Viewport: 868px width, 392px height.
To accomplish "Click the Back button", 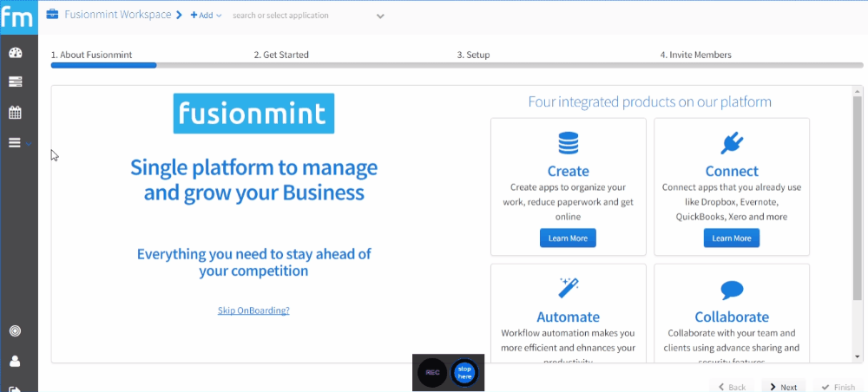I will tap(732, 387).
